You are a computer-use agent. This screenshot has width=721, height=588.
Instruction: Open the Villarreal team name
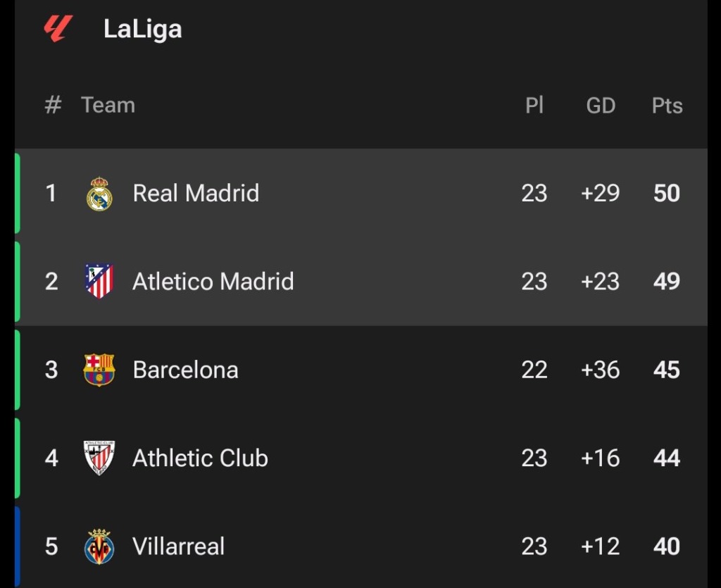click(178, 546)
